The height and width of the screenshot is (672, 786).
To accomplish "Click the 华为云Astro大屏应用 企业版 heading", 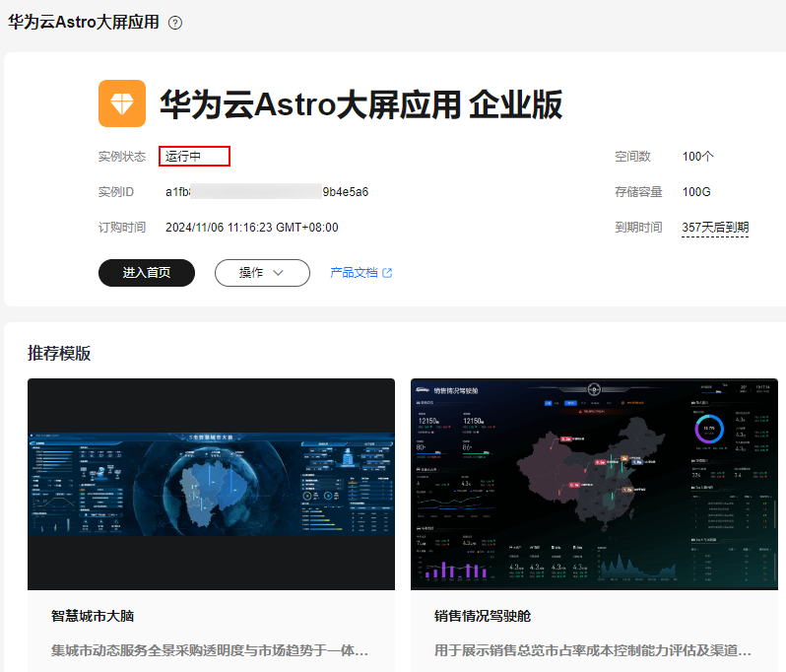I will pyautogui.click(x=360, y=104).
